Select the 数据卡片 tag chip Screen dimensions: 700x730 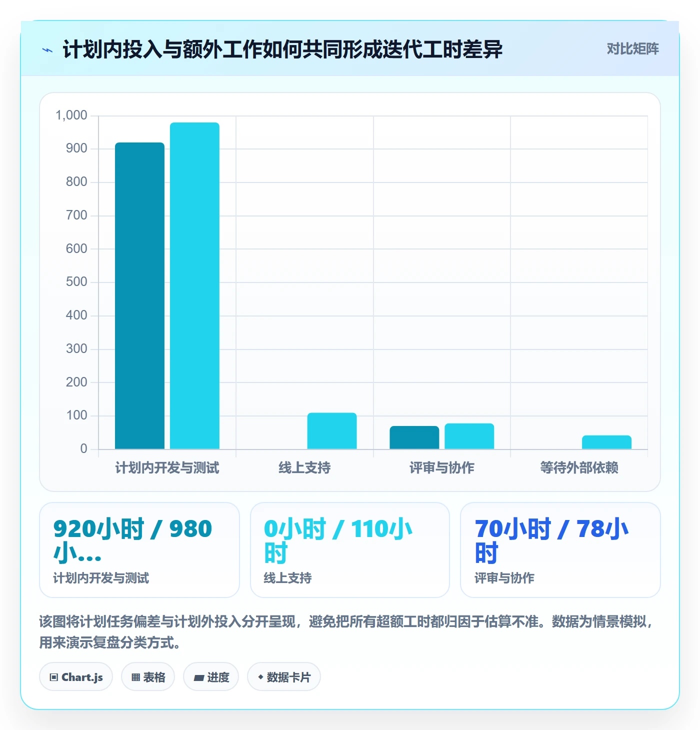284,677
